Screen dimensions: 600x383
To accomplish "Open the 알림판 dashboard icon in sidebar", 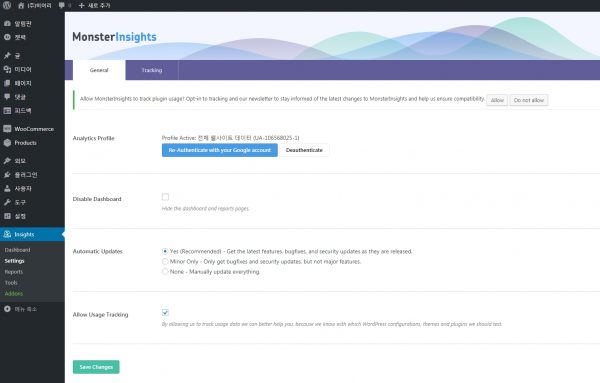I will pos(7,23).
